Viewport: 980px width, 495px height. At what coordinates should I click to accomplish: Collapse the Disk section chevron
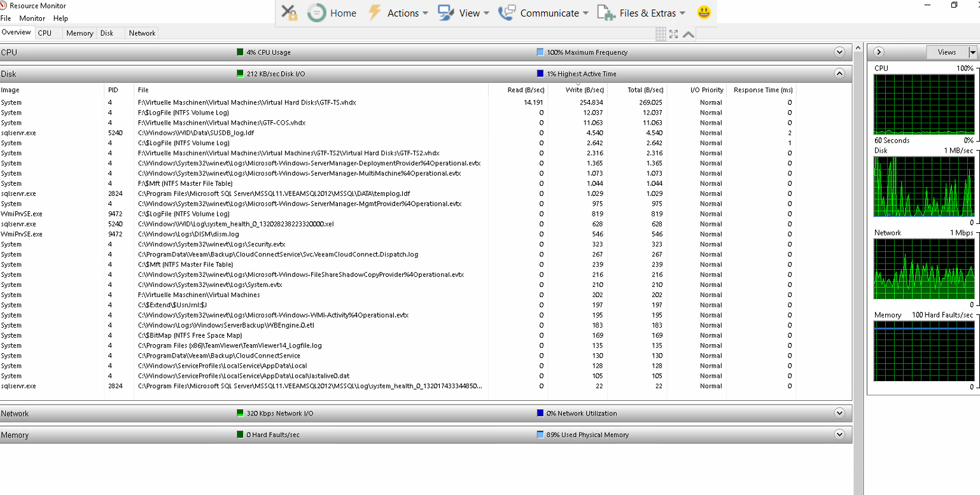click(839, 74)
